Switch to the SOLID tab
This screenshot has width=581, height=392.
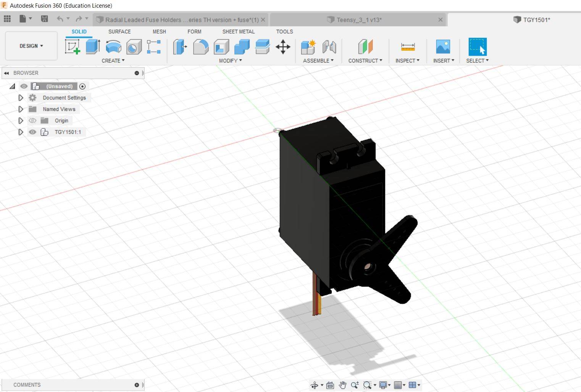[79, 32]
